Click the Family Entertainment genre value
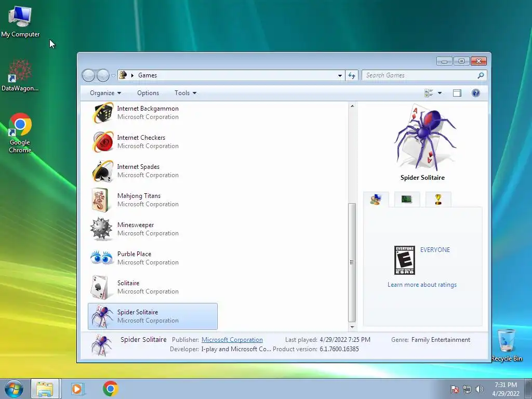532x399 pixels. click(441, 340)
